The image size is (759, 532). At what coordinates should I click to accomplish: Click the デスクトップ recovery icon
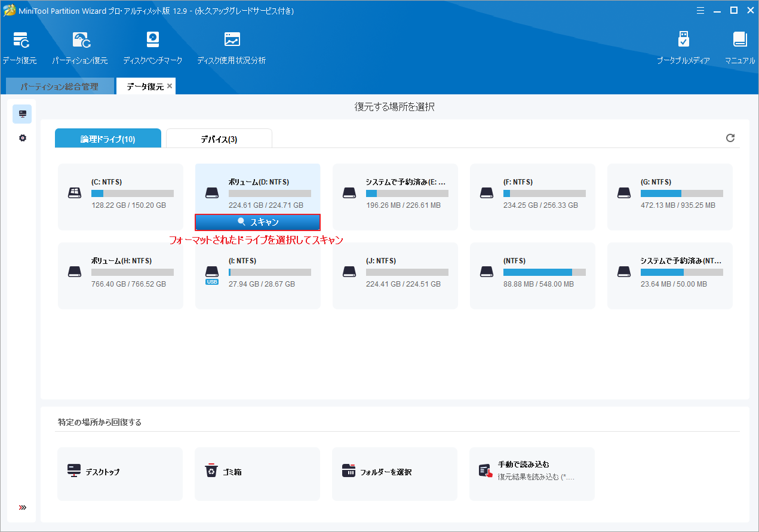click(x=74, y=471)
